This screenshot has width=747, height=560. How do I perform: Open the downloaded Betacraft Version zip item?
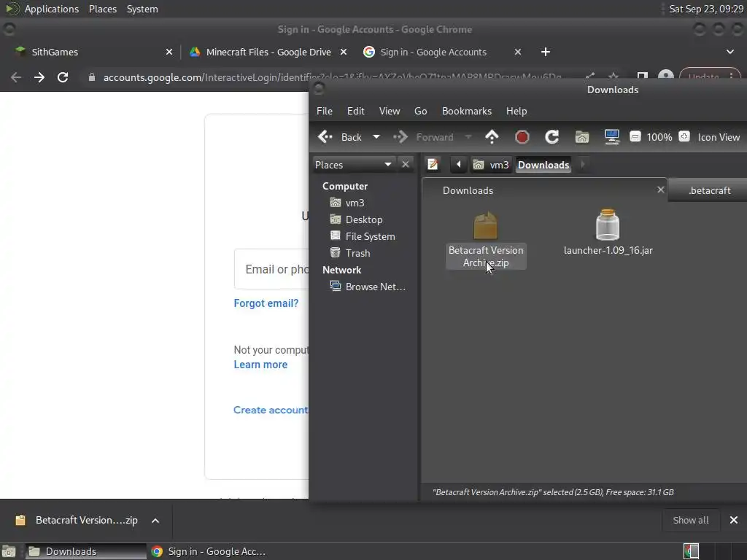77,520
